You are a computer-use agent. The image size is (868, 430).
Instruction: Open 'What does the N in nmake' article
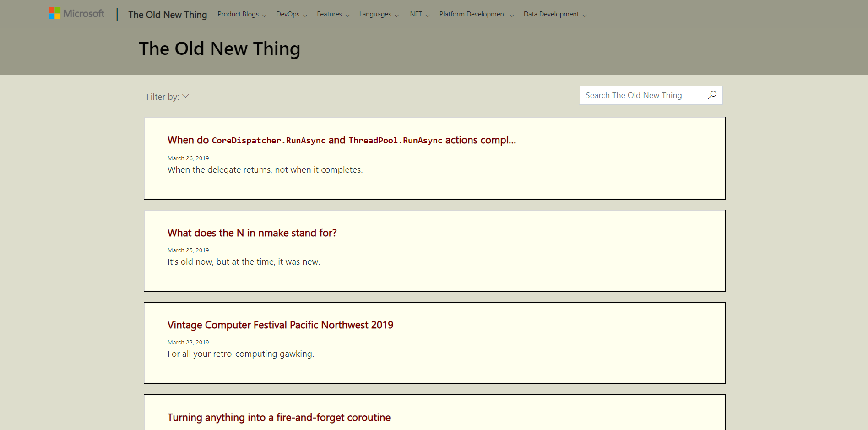(x=252, y=233)
